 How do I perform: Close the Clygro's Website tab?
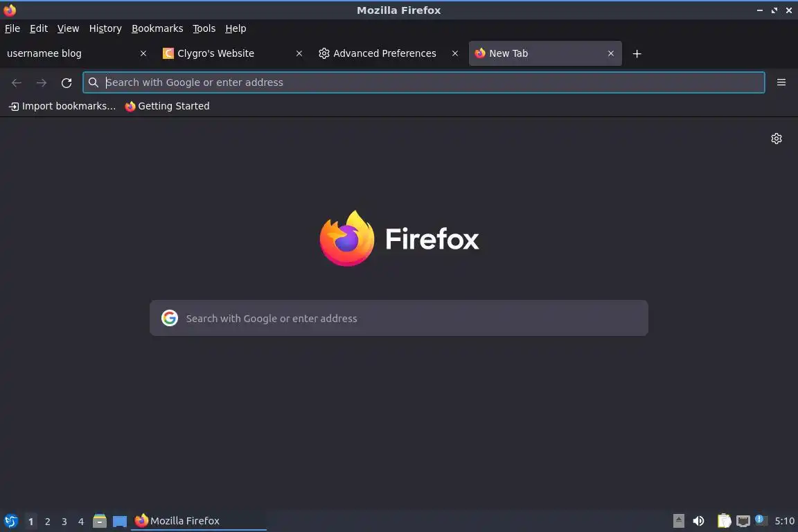[299, 53]
